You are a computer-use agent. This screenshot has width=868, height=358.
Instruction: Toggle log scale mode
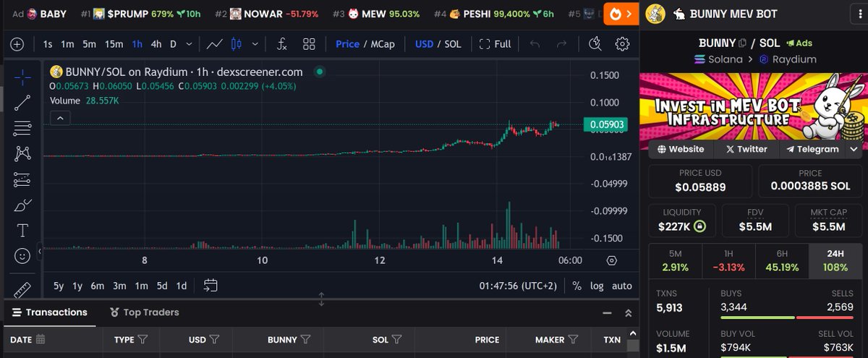(x=597, y=286)
